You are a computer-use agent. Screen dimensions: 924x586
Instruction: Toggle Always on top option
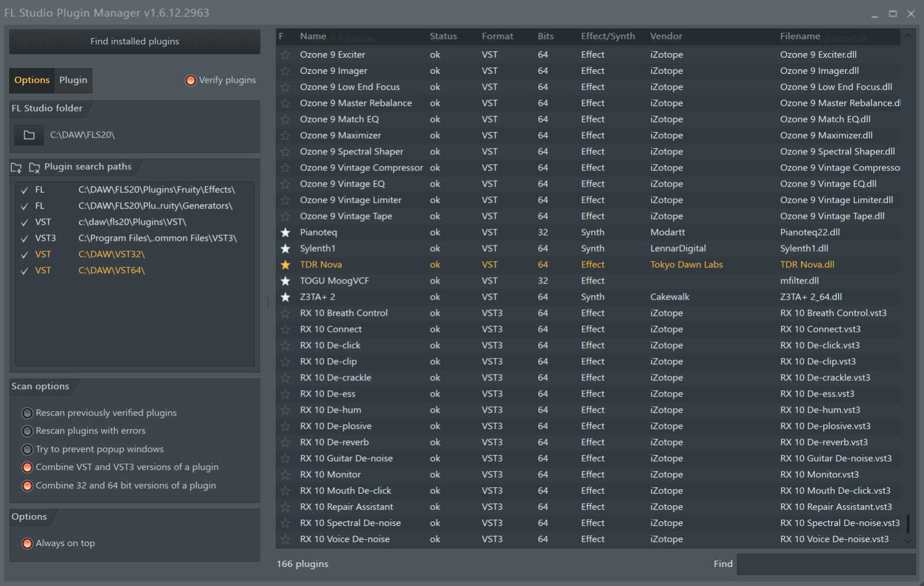(x=27, y=543)
